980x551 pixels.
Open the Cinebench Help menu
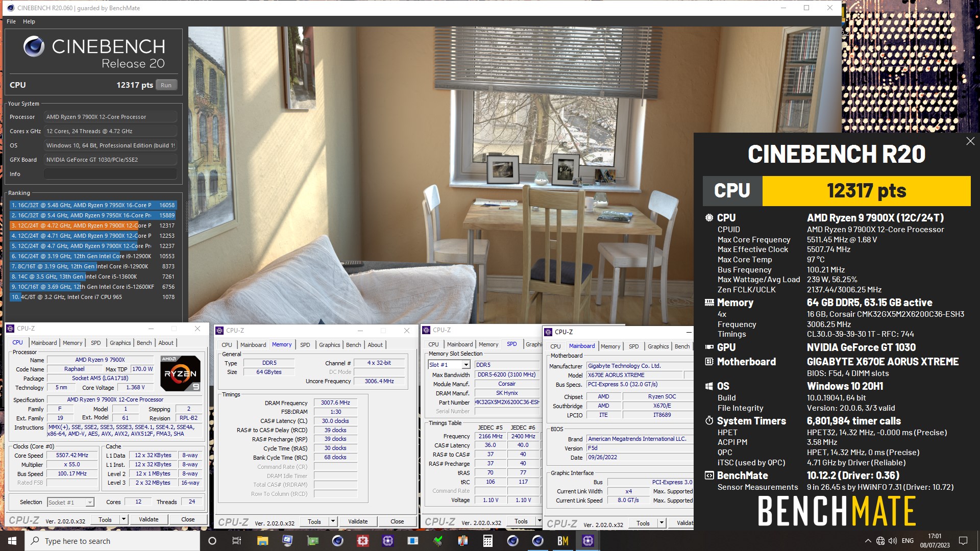29,21
